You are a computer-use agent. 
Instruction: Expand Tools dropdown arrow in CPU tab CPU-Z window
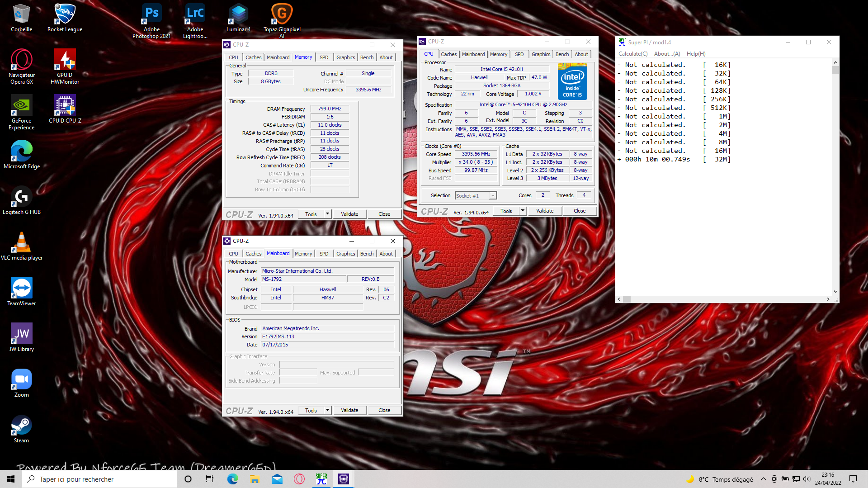point(523,210)
